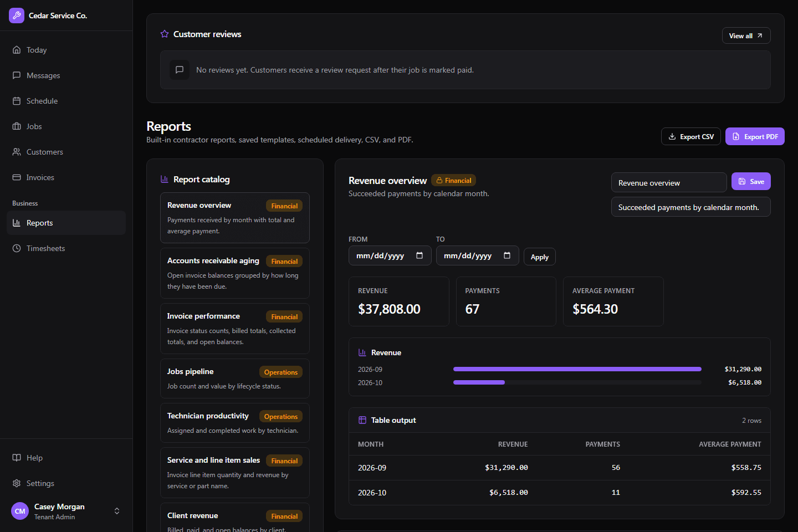Click the Invoices card icon
Image resolution: width=798 pixels, height=532 pixels.
tap(17, 177)
